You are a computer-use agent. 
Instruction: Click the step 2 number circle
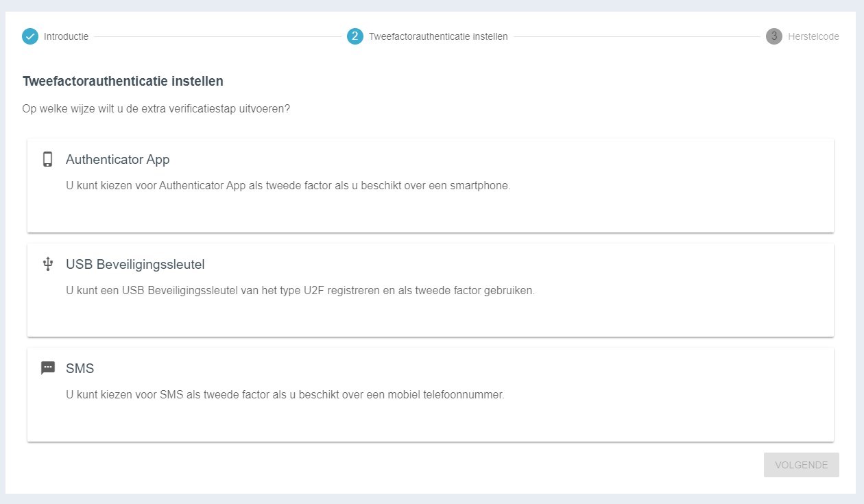click(x=355, y=36)
